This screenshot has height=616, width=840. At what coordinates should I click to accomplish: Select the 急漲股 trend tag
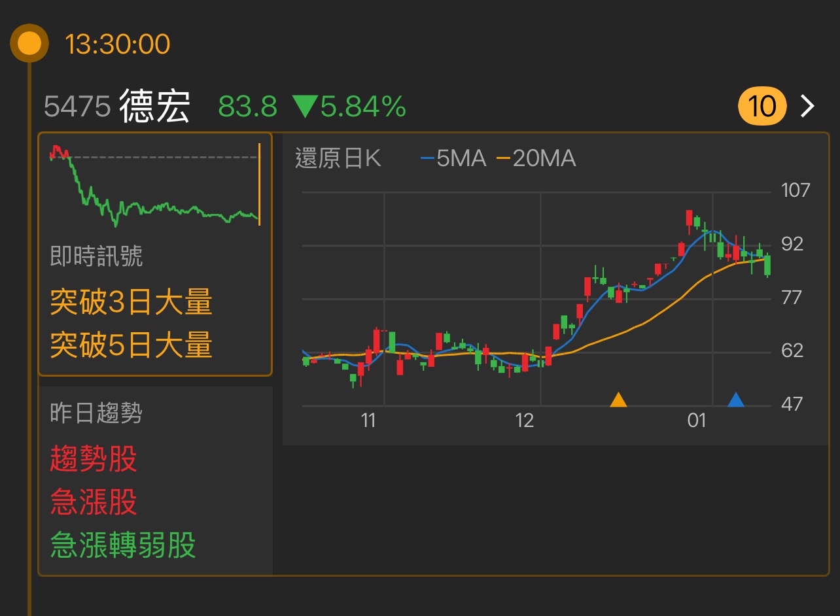click(x=94, y=502)
